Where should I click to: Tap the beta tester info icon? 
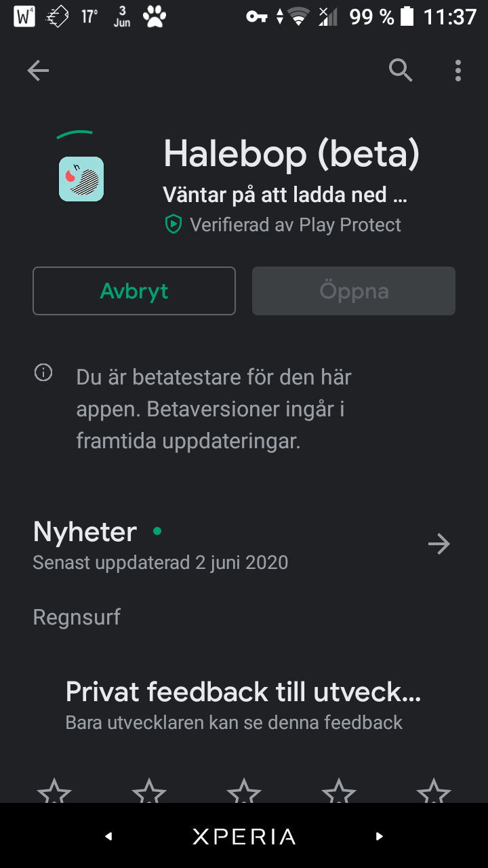pyautogui.click(x=43, y=372)
